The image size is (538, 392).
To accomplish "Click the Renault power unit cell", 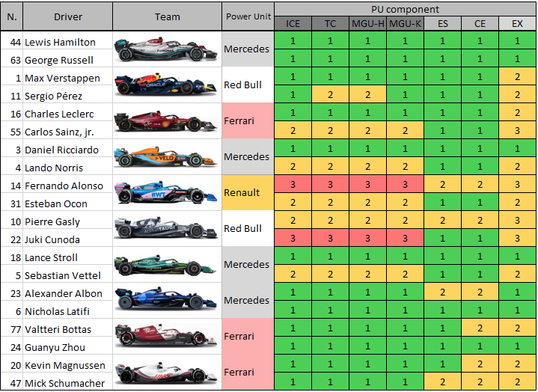I will pyautogui.click(x=248, y=193).
